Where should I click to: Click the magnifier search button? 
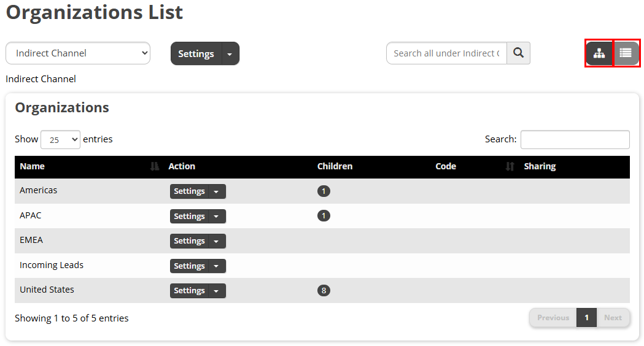(x=518, y=53)
